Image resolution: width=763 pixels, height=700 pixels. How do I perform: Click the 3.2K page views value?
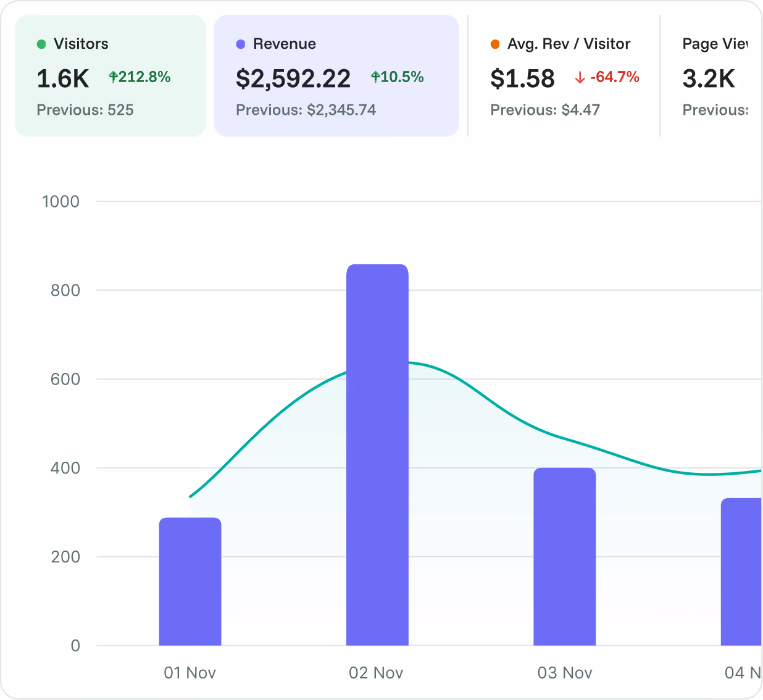pos(709,78)
